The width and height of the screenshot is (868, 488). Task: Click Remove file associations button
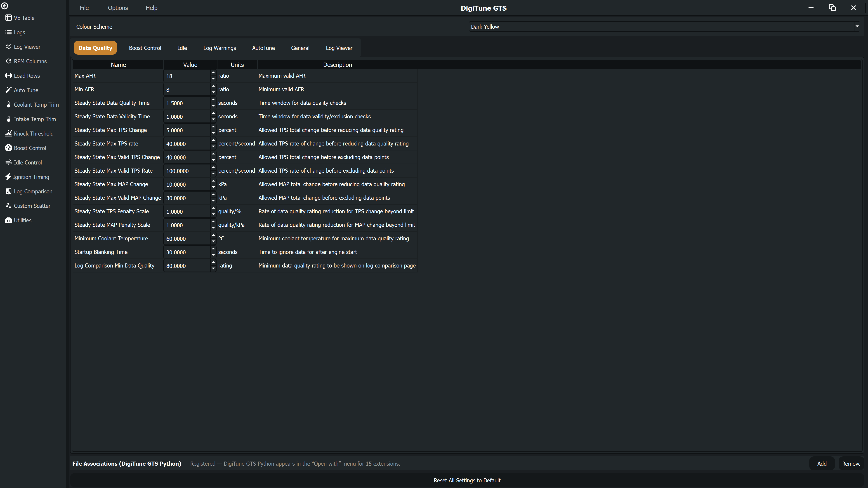tap(851, 464)
